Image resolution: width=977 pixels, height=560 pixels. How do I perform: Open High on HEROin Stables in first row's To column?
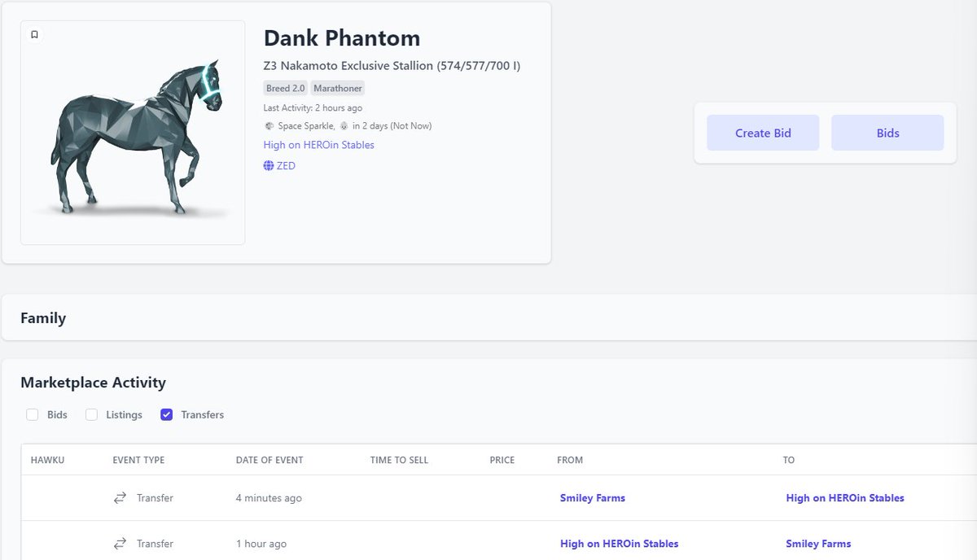click(845, 498)
